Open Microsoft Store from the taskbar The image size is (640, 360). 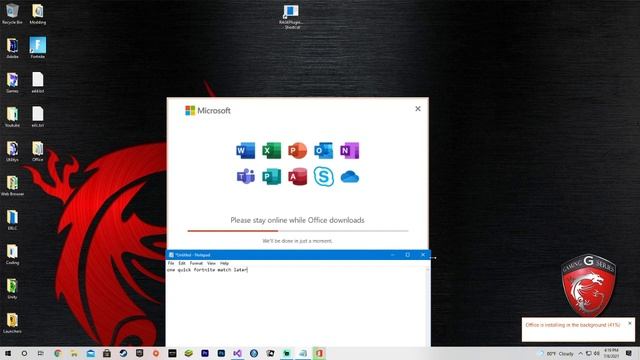[x=107, y=353]
